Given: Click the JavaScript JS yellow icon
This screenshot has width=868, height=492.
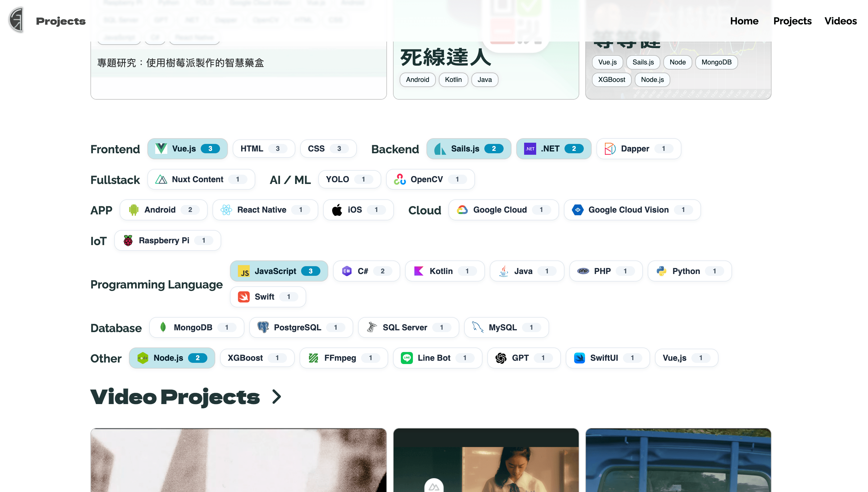Looking at the screenshot, I should [244, 271].
